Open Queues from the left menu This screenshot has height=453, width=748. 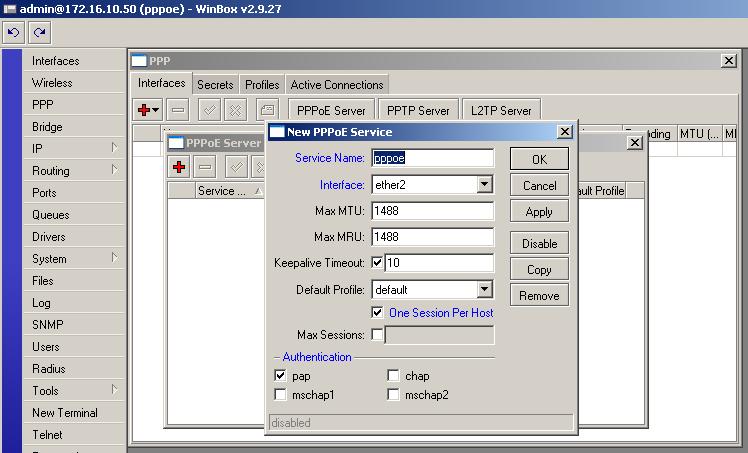tap(50, 215)
